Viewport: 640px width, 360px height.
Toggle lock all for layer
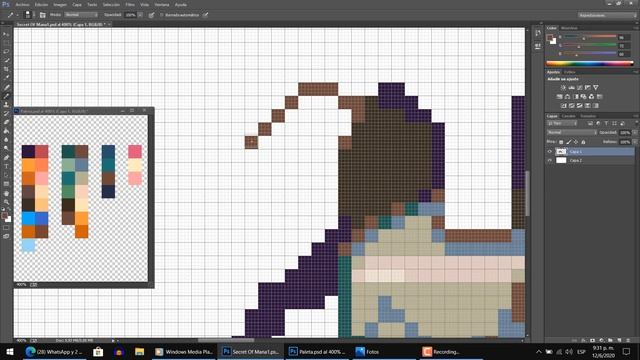(583, 142)
